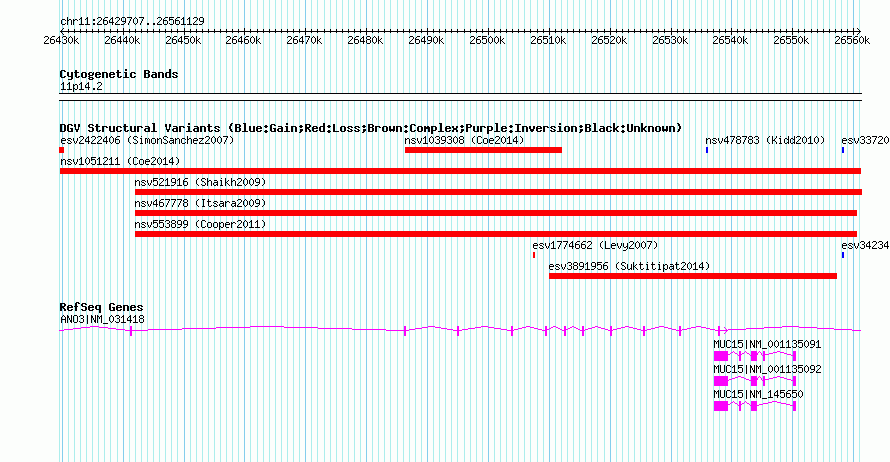890x462 pixels.
Task: Click the 26490k ruler tick label
Action: tap(426, 41)
